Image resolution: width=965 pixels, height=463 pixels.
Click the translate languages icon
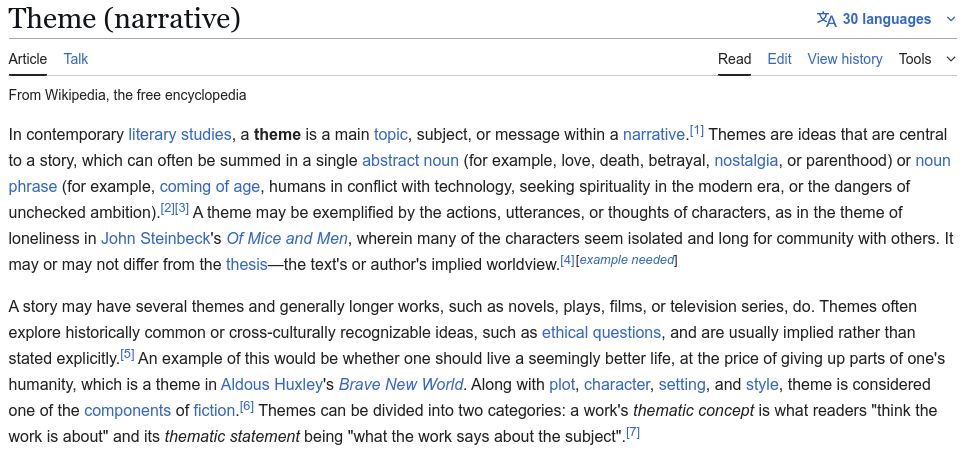tap(827, 20)
